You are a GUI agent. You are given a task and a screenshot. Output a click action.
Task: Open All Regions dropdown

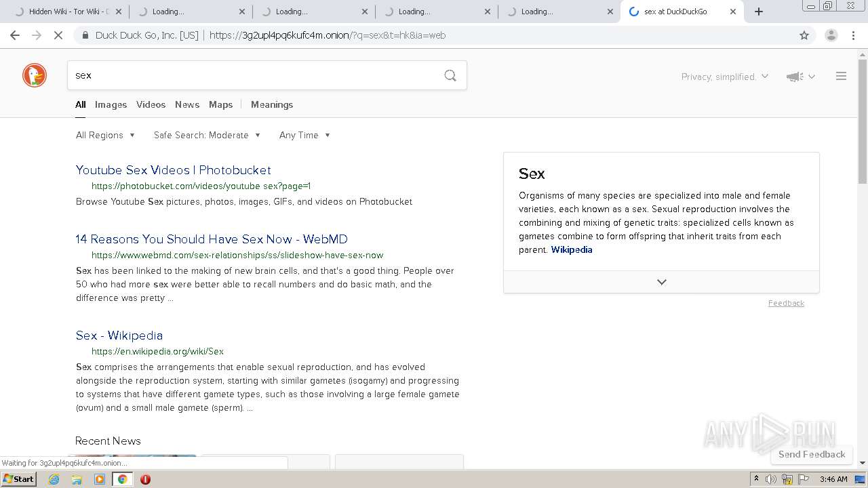coord(105,135)
